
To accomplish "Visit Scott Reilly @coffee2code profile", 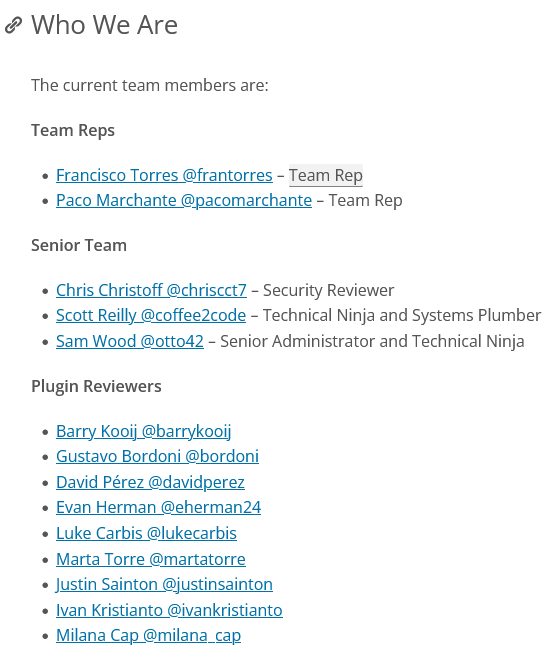I will 151,316.
